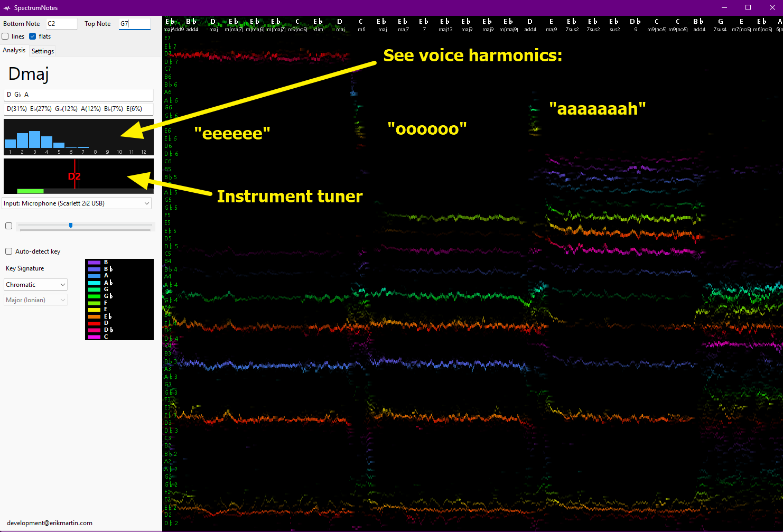This screenshot has height=532, width=783.
Task: Open the Input microphone device dropdown
Action: (77, 203)
